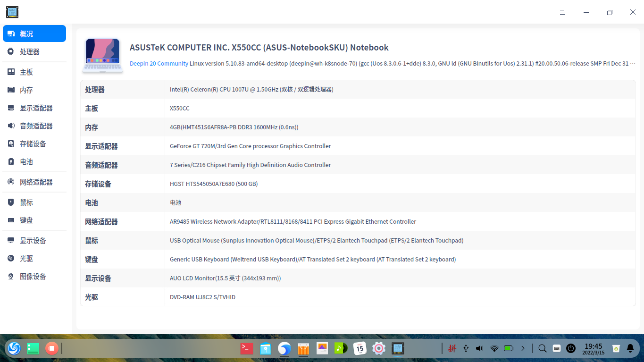Select the ASUSTeK X550CC Notebook title text

(259, 47)
